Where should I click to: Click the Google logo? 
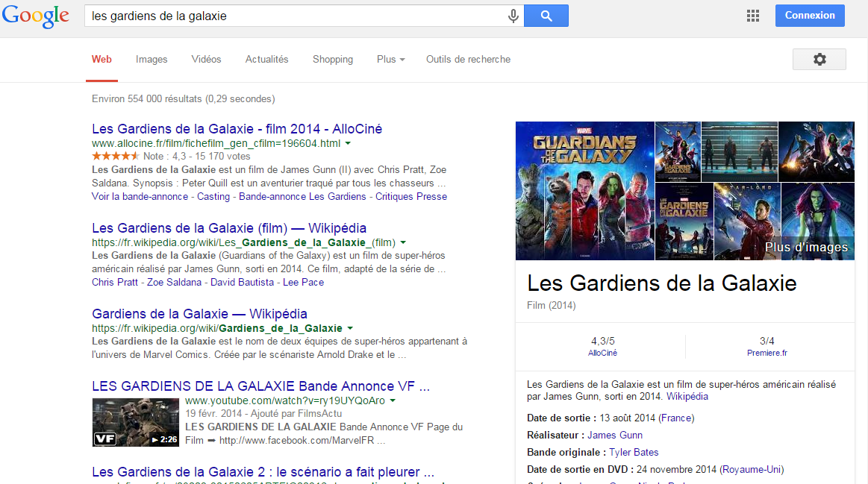[35, 16]
